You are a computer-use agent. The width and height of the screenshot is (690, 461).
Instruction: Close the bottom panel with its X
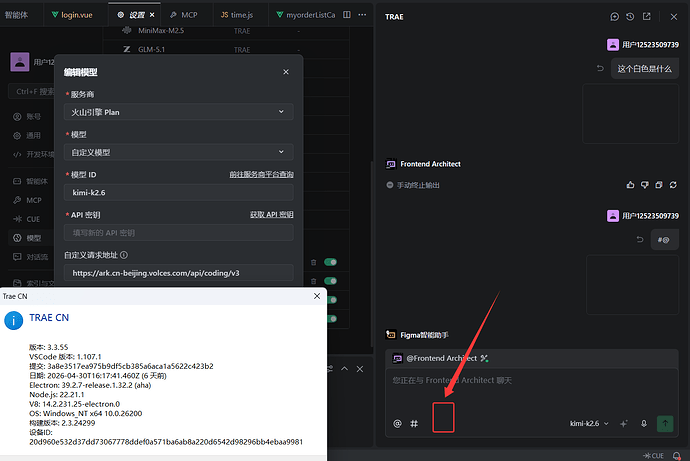(x=360, y=369)
